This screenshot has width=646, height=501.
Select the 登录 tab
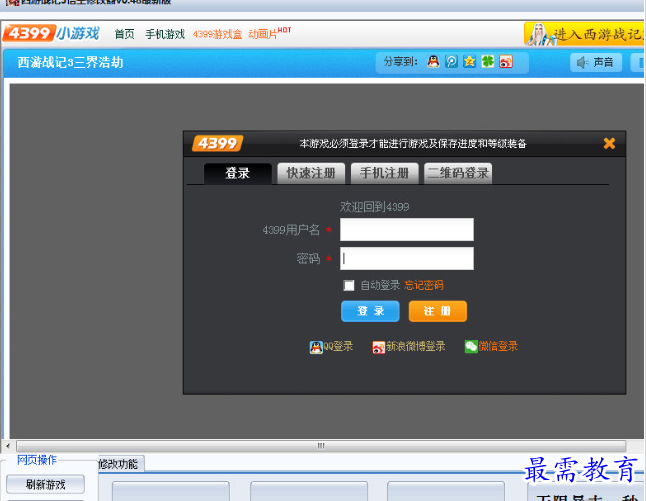click(238, 173)
